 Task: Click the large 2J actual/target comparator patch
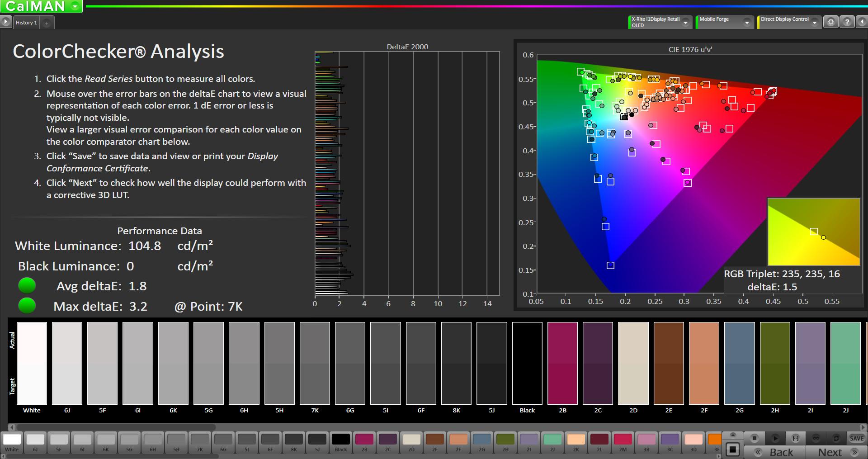point(845,363)
